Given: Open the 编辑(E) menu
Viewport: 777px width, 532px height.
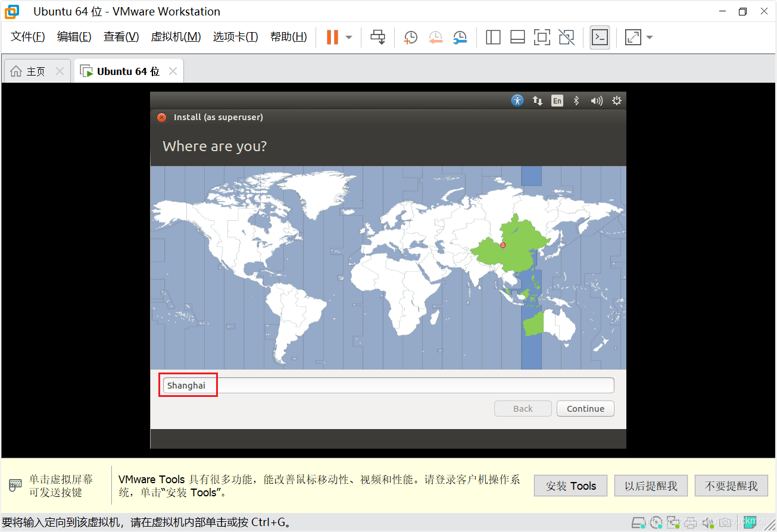Looking at the screenshot, I should pyautogui.click(x=74, y=37).
